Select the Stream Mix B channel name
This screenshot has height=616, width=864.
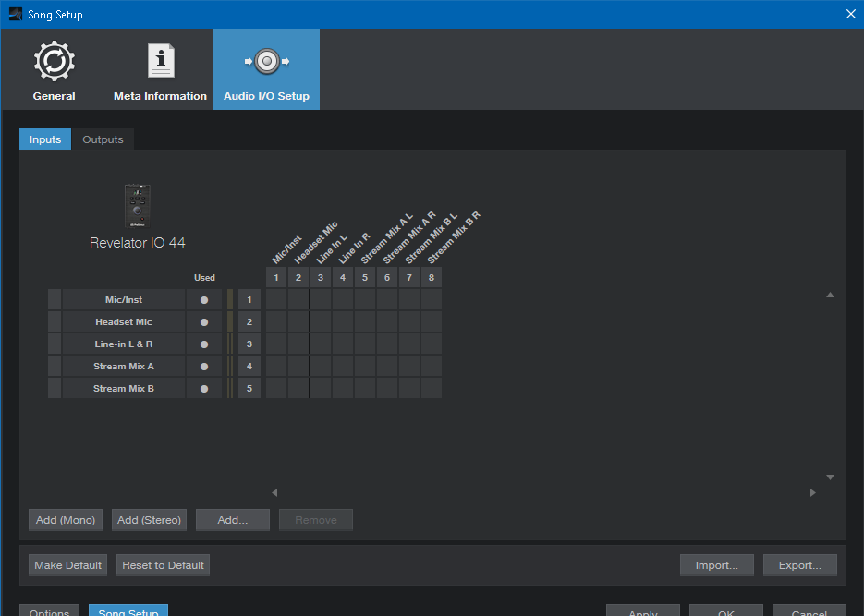pos(124,388)
